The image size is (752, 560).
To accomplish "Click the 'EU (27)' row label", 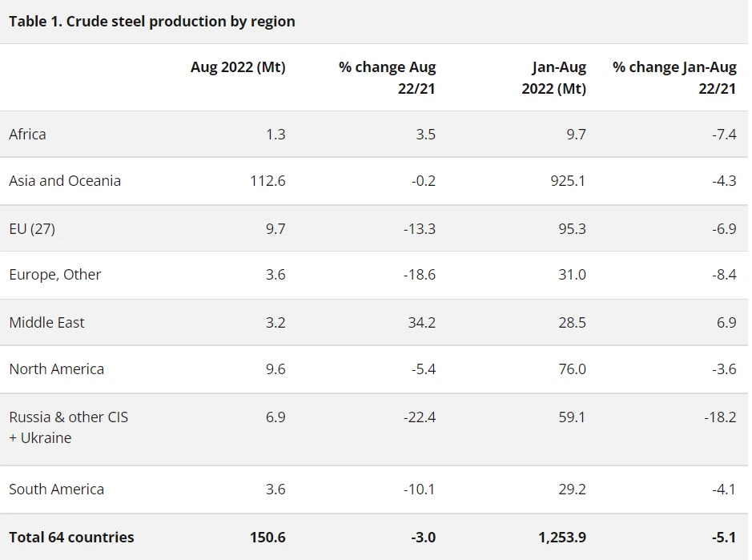I will (32, 229).
